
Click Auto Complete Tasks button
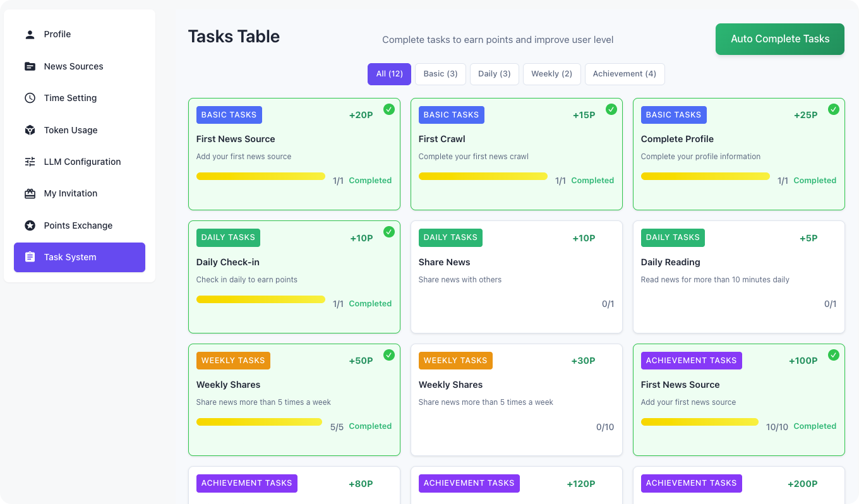click(x=780, y=39)
